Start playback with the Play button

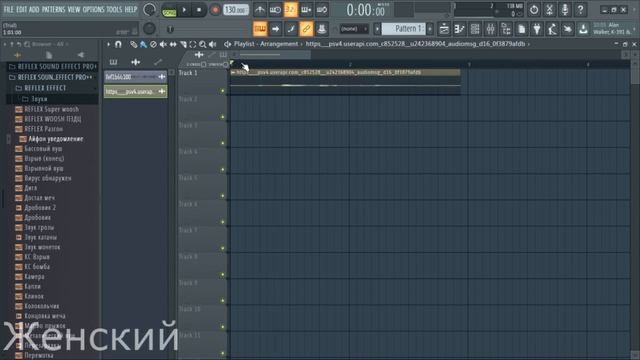coord(184,10)
